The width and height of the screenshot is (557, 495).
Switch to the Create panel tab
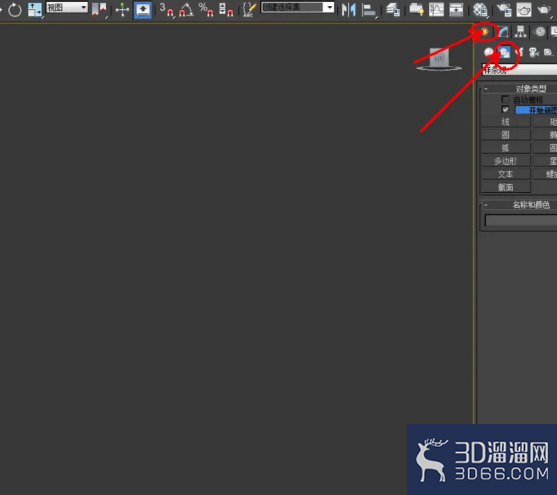[x=484, y=32]
